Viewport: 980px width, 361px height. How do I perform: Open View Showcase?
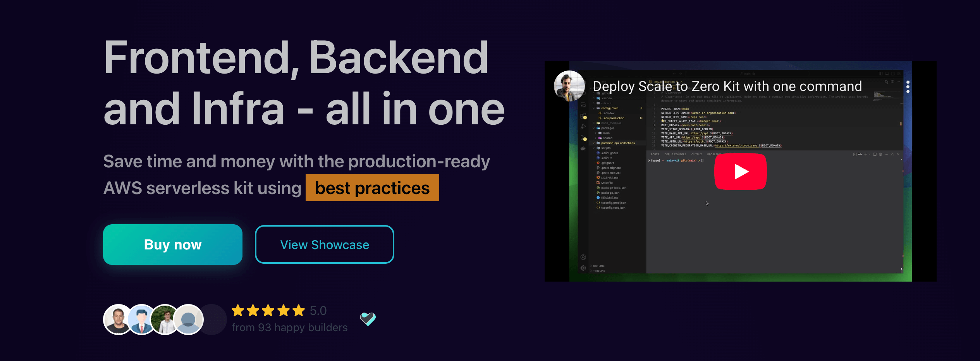click(324, 244)
